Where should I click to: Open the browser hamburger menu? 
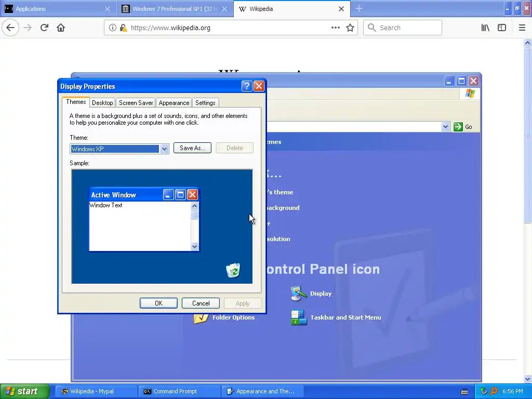coord(522,28)
